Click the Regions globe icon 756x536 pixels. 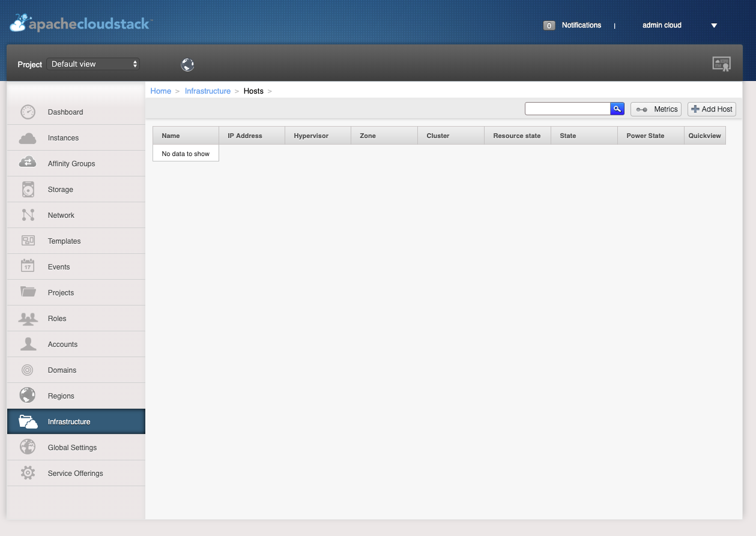pyautogui.click(x=28, y=396)
